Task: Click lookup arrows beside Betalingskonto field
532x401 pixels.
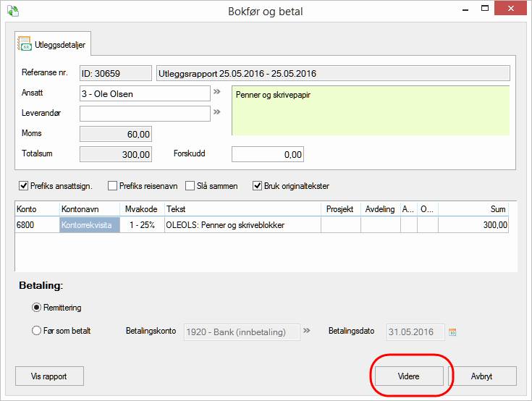Action: point(307,332)
